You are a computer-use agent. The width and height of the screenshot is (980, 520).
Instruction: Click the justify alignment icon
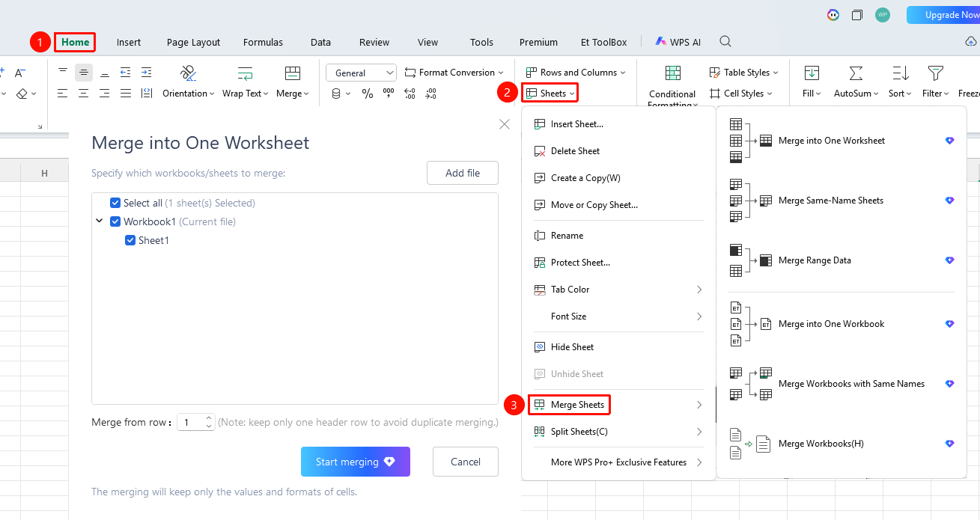tap(126, 94)
